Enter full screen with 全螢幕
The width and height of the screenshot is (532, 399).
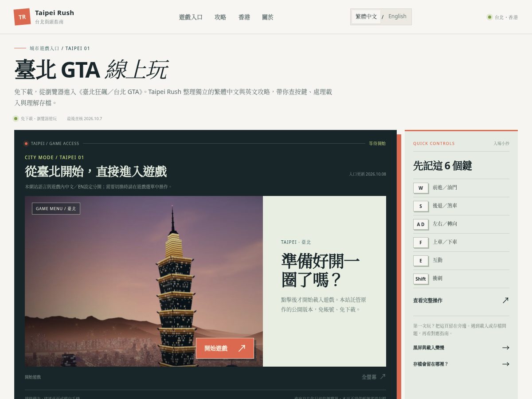[x=373, y=377]
